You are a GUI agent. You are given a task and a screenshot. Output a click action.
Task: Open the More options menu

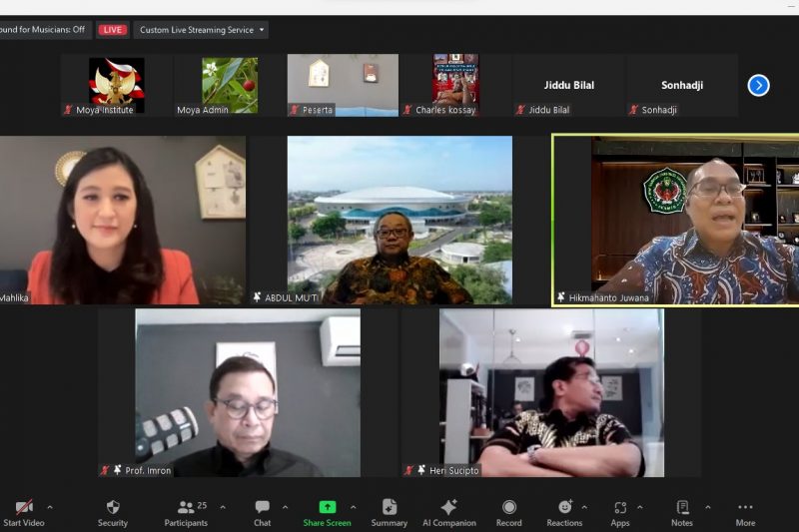745,507
